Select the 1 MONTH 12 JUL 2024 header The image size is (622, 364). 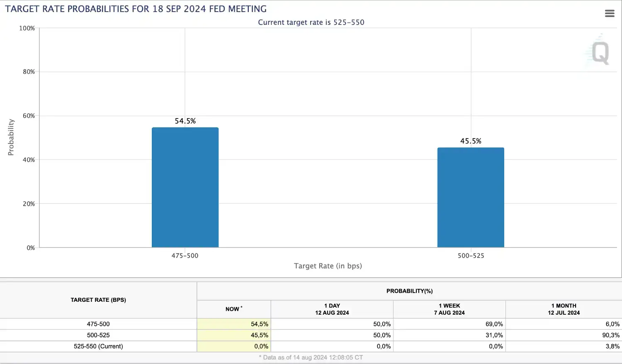click(x=564, y=309)
